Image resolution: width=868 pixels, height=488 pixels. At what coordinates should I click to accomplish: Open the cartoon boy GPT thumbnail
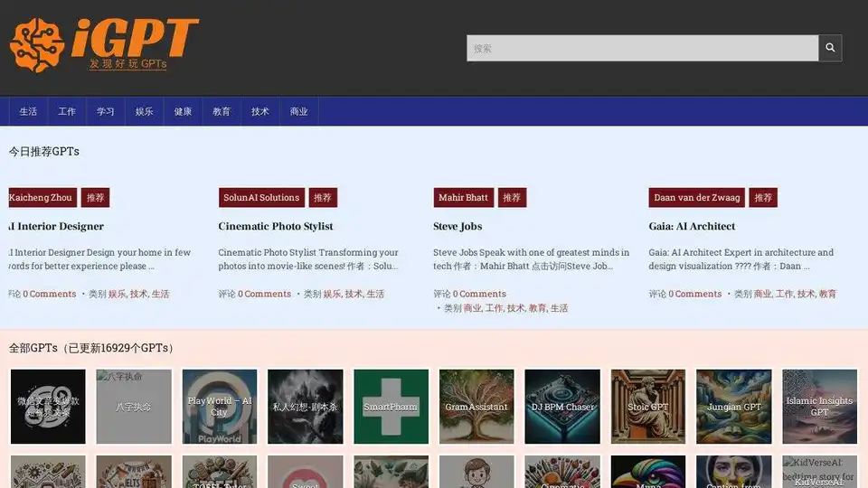[476, 472]
